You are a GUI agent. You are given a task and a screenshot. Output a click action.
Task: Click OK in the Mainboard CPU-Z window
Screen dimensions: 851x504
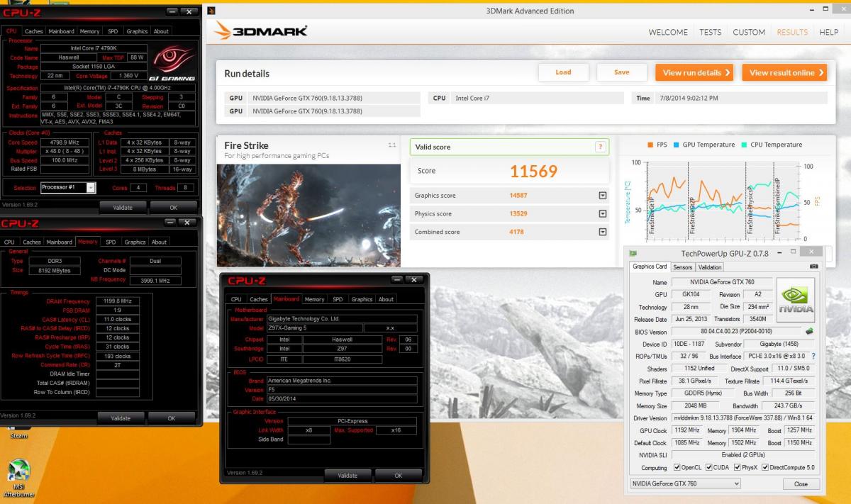399,476
